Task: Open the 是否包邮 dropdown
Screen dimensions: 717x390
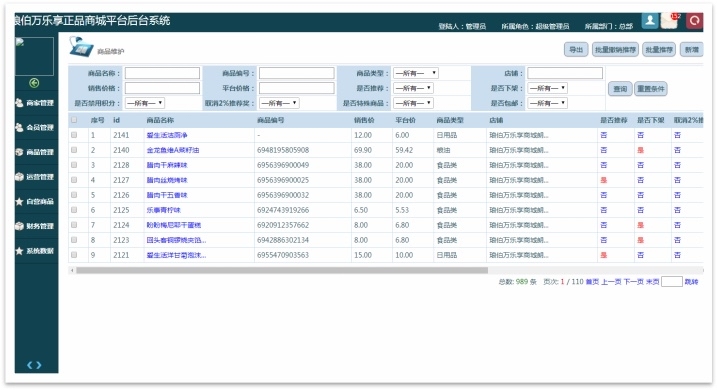Action: point(547,103)
